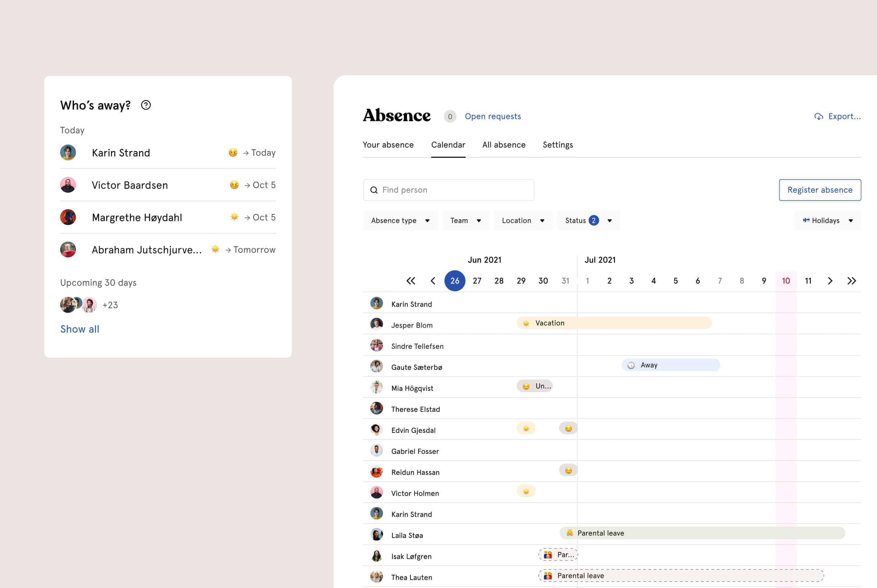The image size is (877, 588).
Task: Open the Location filter dropdown
Action: pos(523,220)
